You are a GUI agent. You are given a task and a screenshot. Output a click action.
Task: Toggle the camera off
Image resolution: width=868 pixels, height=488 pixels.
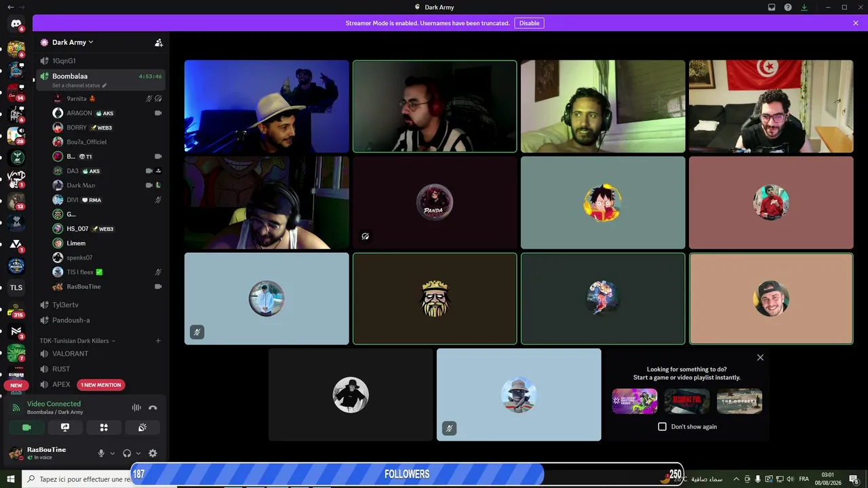pos(26,428)
